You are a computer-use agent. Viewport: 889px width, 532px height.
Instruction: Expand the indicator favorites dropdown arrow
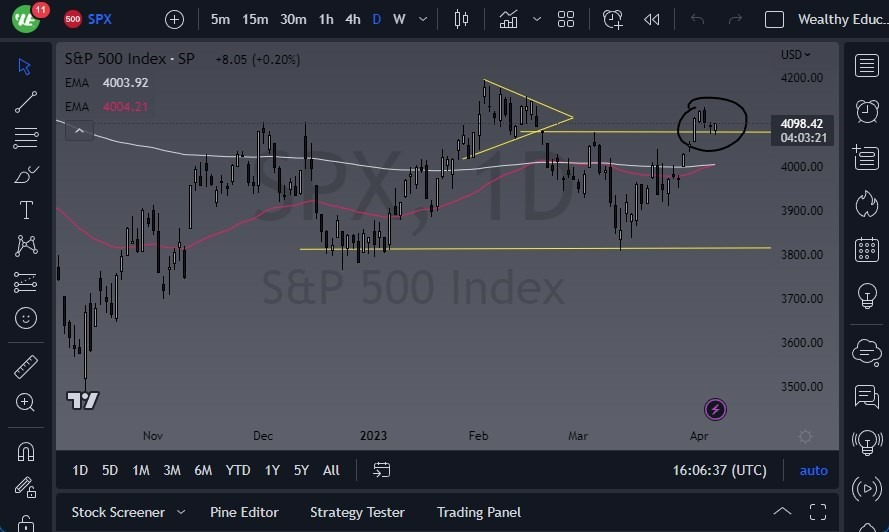coord(536,20)
